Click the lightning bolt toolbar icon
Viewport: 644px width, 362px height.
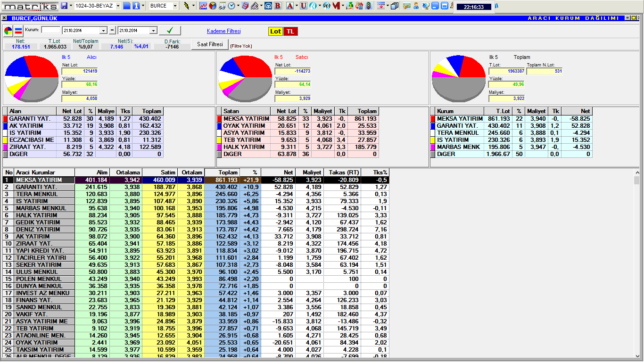pos(187,6)
